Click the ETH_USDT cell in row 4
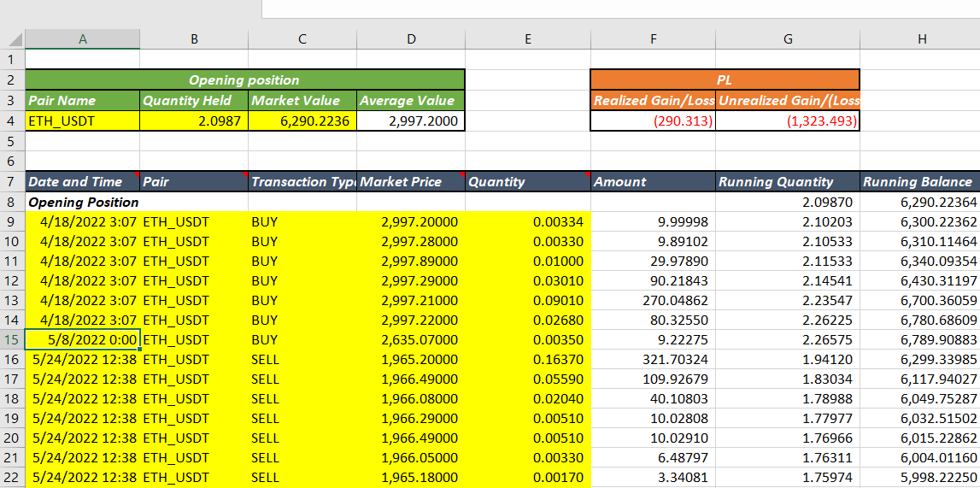The height and width of the screenshot is (488, 980). click(x=83, y=121)
